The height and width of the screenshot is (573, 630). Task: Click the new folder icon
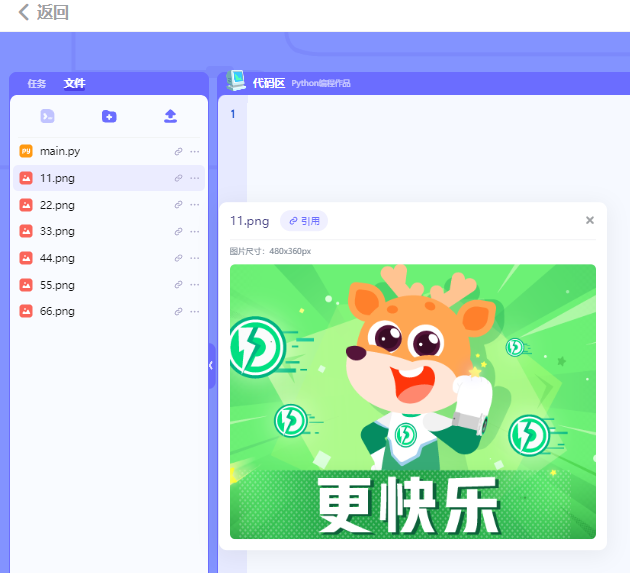(109, 116)
